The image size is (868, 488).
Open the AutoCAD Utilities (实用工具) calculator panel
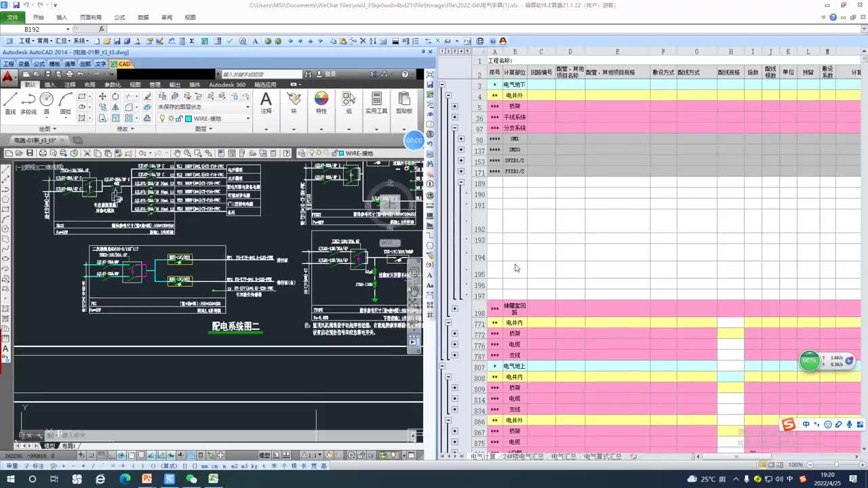[x=376, y=103]
